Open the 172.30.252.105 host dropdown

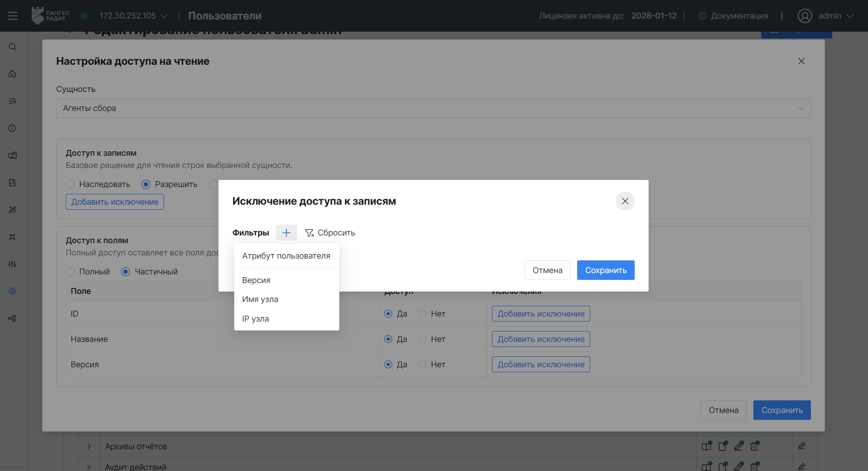133,16
